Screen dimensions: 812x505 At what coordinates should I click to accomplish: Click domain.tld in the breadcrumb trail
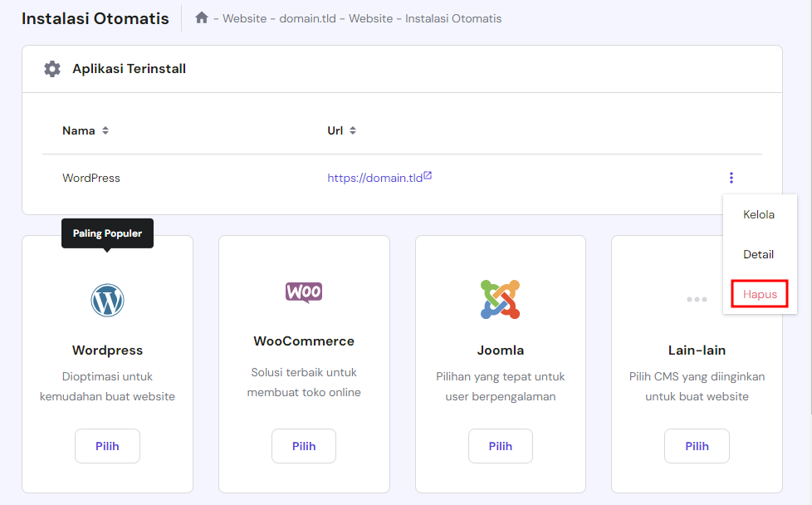(308, 18)
